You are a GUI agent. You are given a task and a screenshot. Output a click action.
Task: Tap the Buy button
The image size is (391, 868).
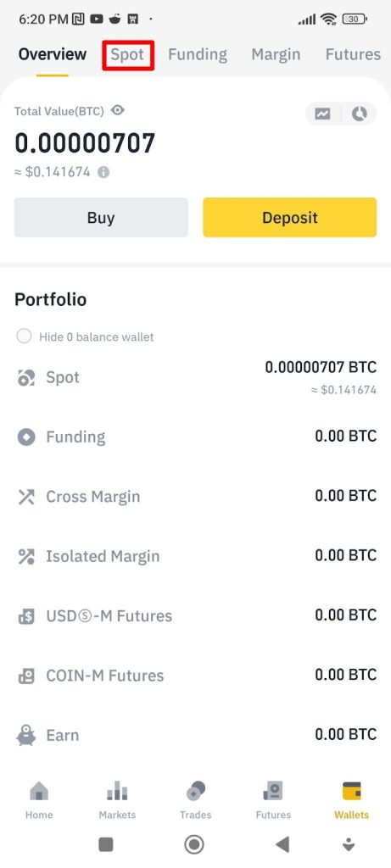tap(101, 218)
